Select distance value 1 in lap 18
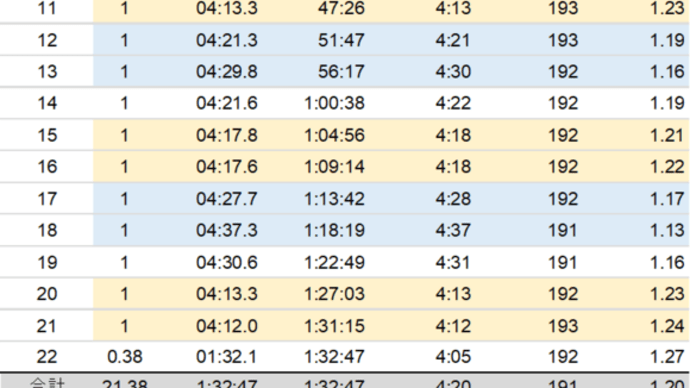This screenshot has height=388, width=690. pos(125,231)
